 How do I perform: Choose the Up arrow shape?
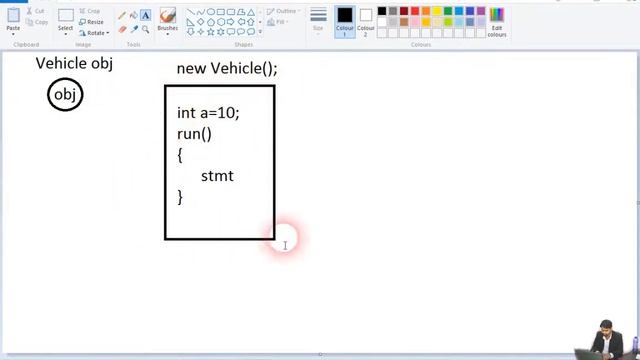click(251, 22)
